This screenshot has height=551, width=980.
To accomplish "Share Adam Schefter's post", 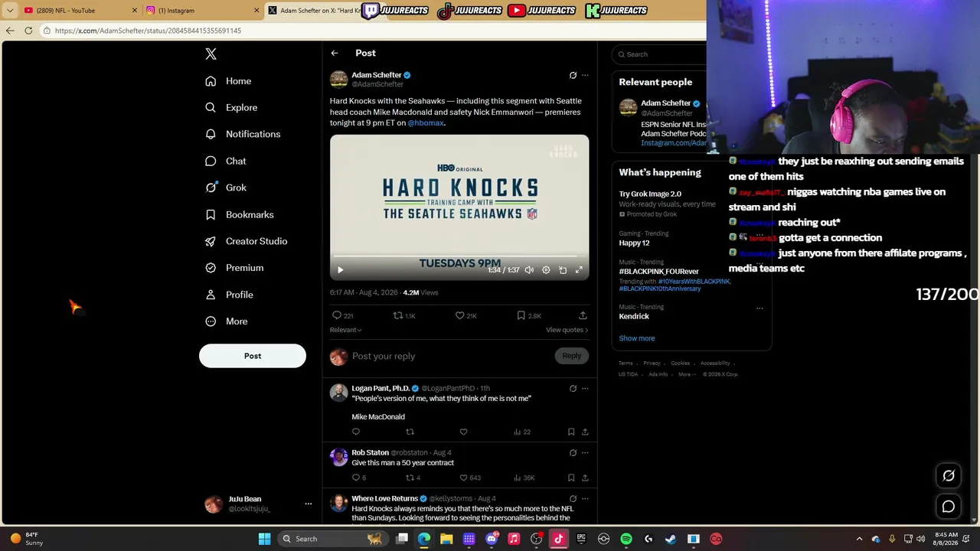I will click(583, 315).
